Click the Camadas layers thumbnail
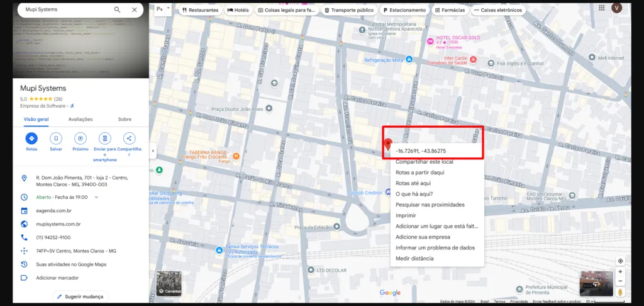Image resolution: width=644 pixels, height=306 pixels. point(169,283)
